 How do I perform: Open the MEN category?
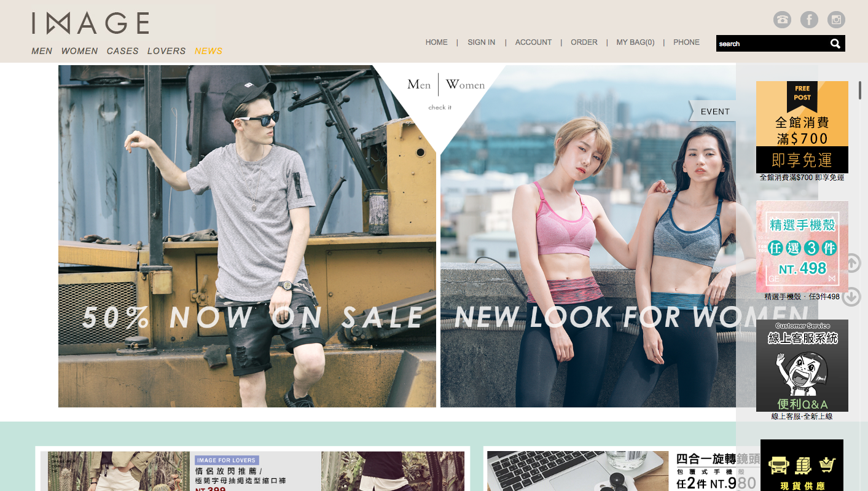click(x=42, y=51)
